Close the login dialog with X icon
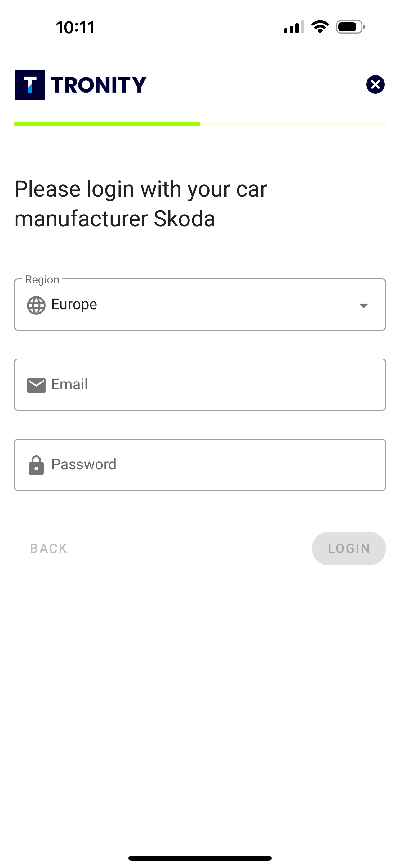Viewport: 400px width, 868px height. point(376,84)
